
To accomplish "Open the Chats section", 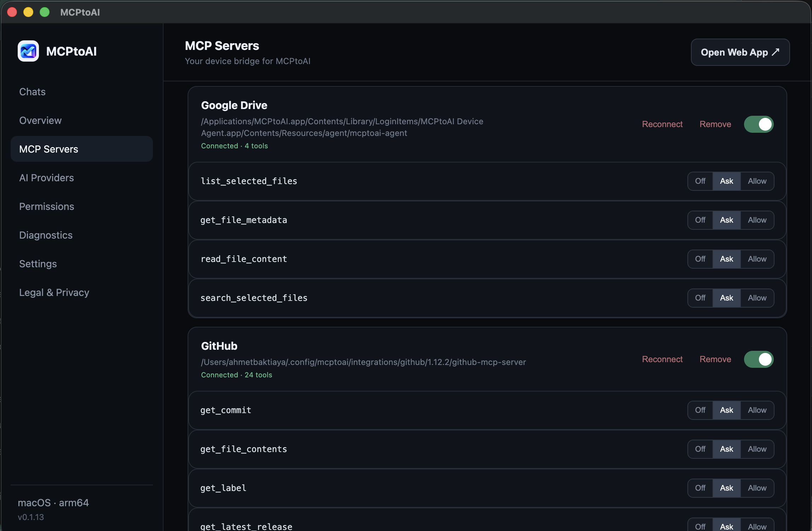I will (x=82, y=92).
